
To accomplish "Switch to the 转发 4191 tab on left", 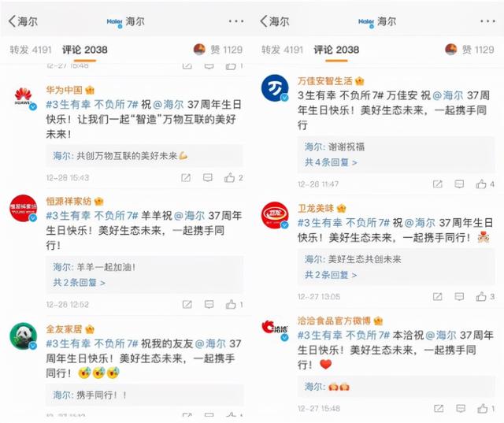I will tap(31, 50).
